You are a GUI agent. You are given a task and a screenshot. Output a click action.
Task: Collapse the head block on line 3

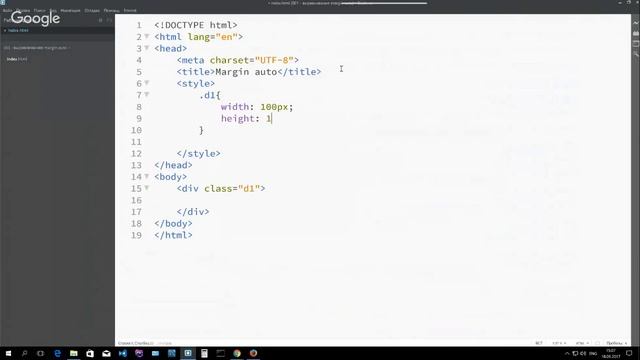(x=147, y=48)
